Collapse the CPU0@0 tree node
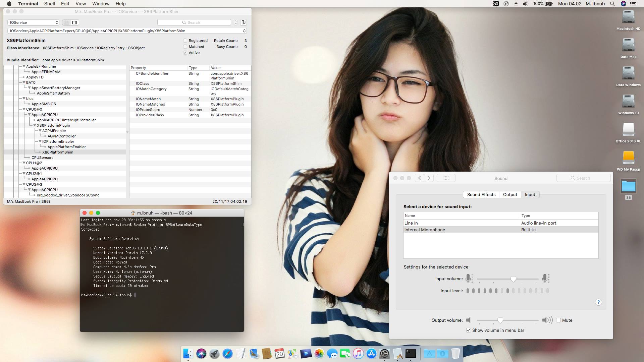 click(24, 109)
